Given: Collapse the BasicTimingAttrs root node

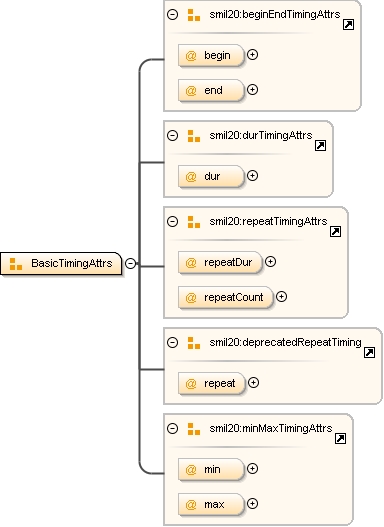Looking at the screenshot, I should point(130,263).
